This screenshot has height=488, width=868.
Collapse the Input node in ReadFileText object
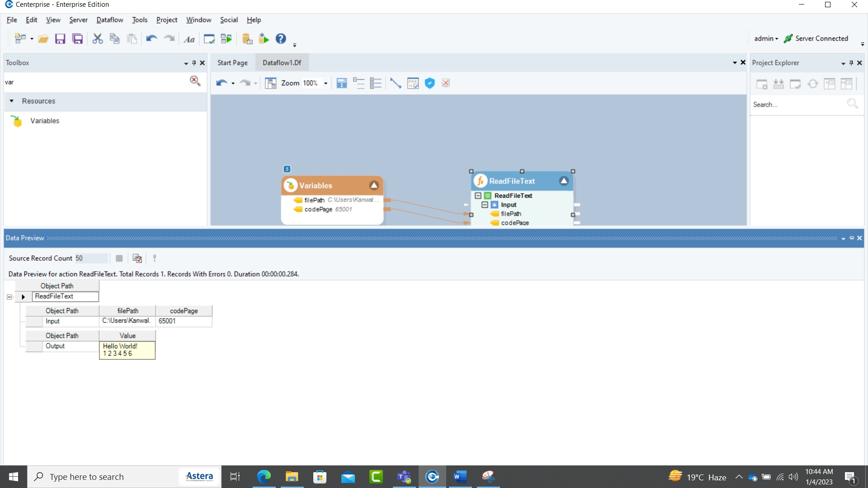(485, 205)
